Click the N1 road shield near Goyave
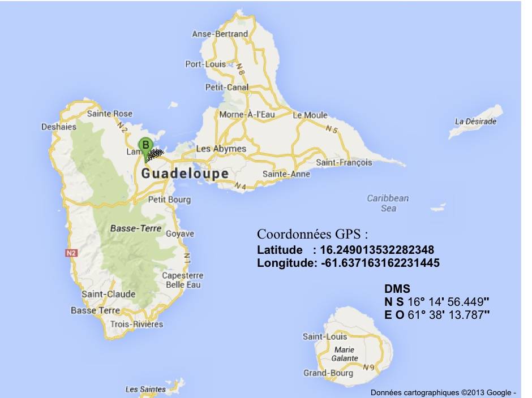 [186, 259]
